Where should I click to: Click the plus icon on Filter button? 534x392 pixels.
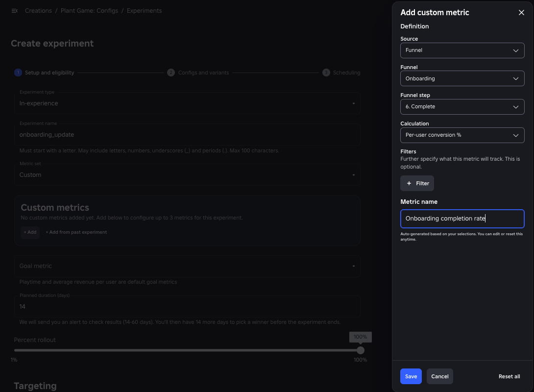point(409,183)
